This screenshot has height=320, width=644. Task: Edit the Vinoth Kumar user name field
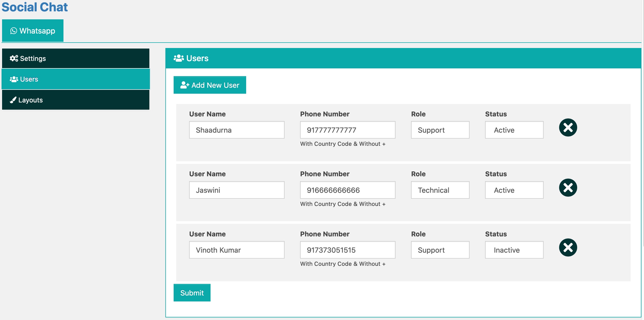click(237, 250)
